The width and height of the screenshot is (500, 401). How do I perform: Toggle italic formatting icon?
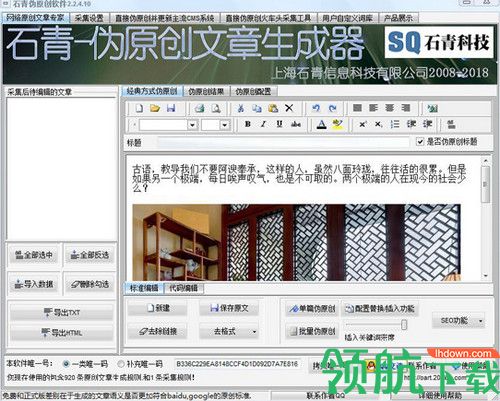point(263,124)
